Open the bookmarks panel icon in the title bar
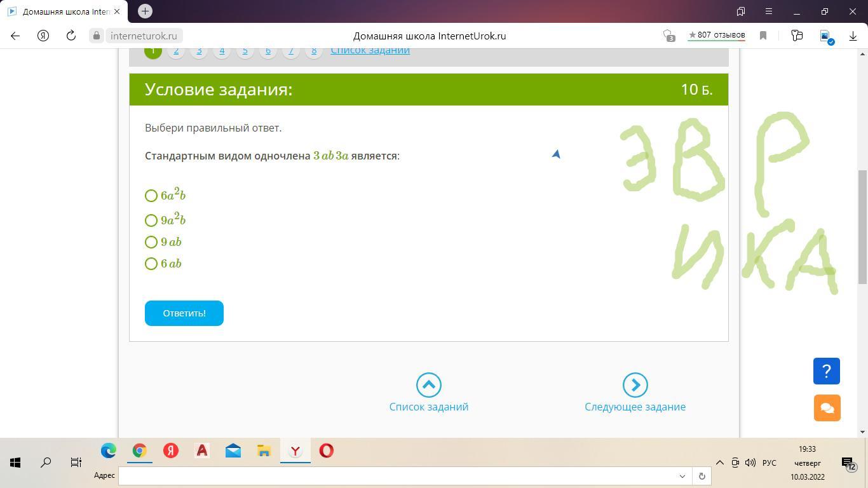Screen dimensions: 868x488 (x=741, y=11)
